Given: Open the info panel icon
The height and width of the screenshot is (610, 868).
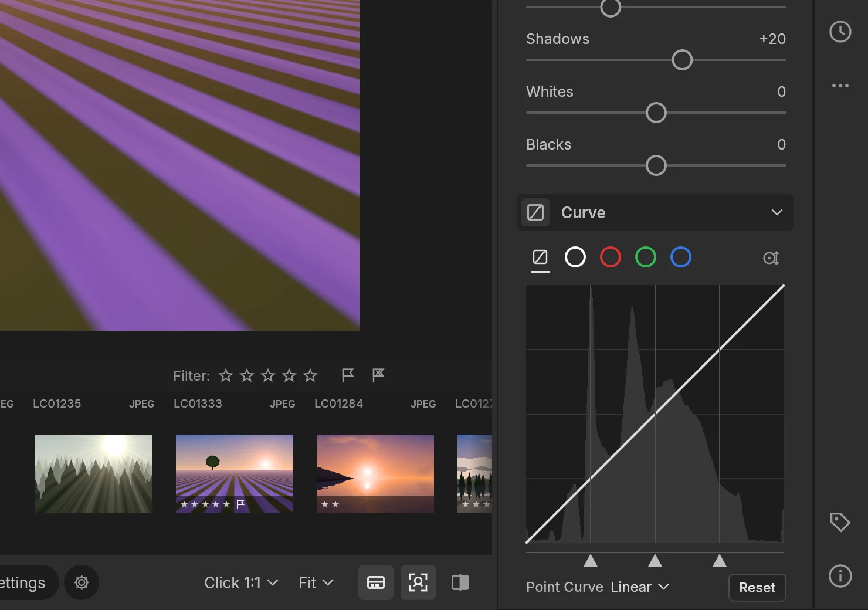Looking at the screenshot, I should click(840, 575).
